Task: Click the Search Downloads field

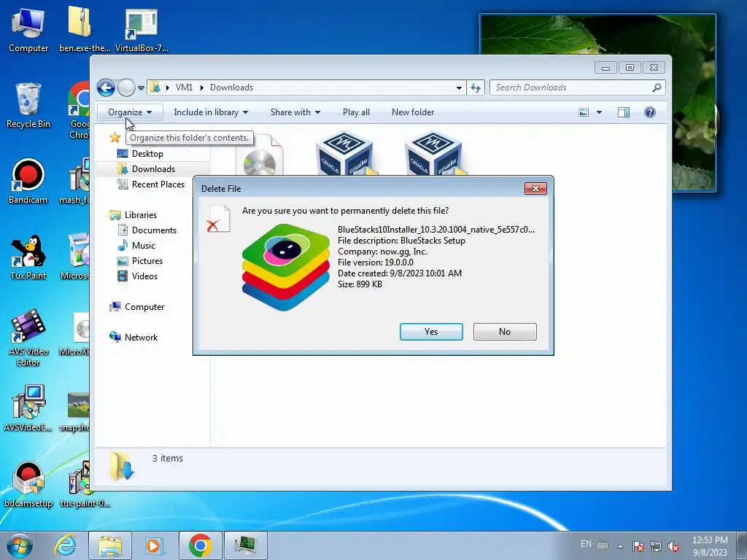Action: (578, 87)
